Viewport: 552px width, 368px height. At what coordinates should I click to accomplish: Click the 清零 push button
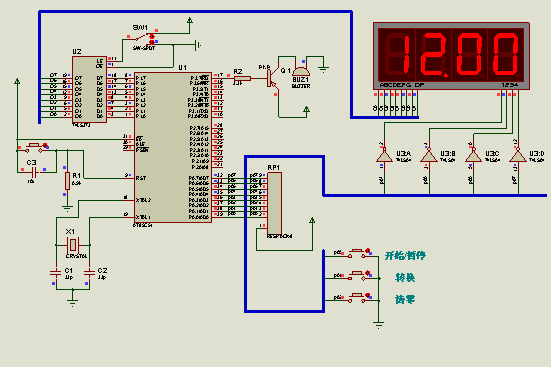[x=358, y=298]
